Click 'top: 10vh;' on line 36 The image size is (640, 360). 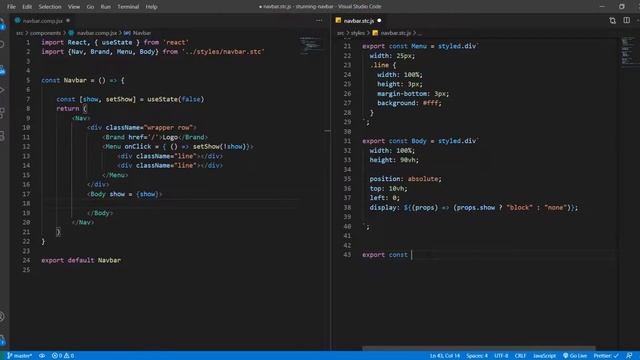pos(388,189)
